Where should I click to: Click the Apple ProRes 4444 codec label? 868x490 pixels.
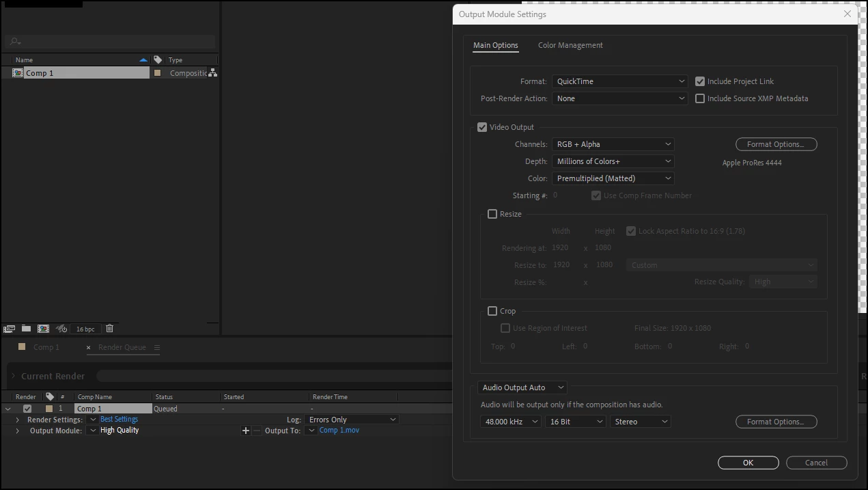click(752, 163)
